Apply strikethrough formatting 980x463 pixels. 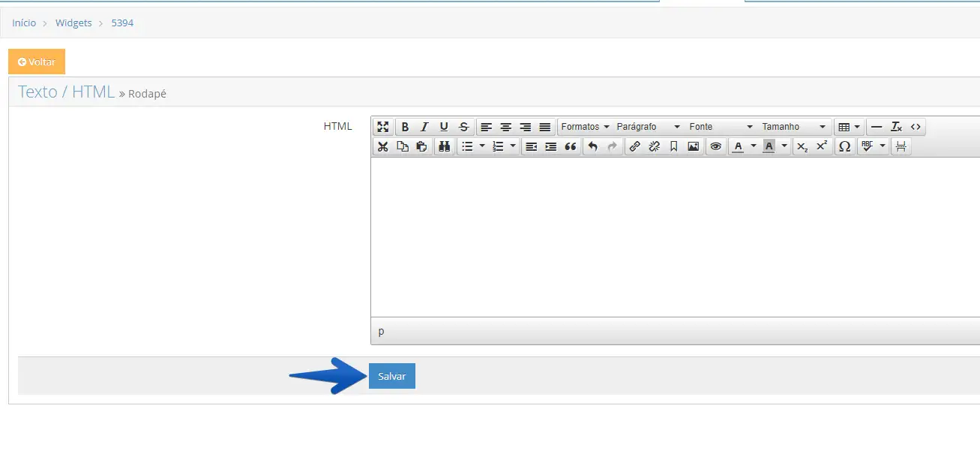click(x=463, y=127)
